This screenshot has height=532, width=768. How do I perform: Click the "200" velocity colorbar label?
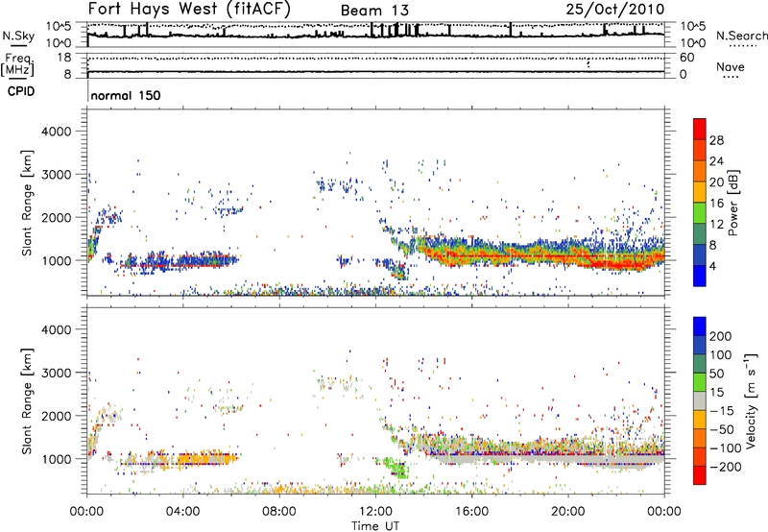pos(721,336)
